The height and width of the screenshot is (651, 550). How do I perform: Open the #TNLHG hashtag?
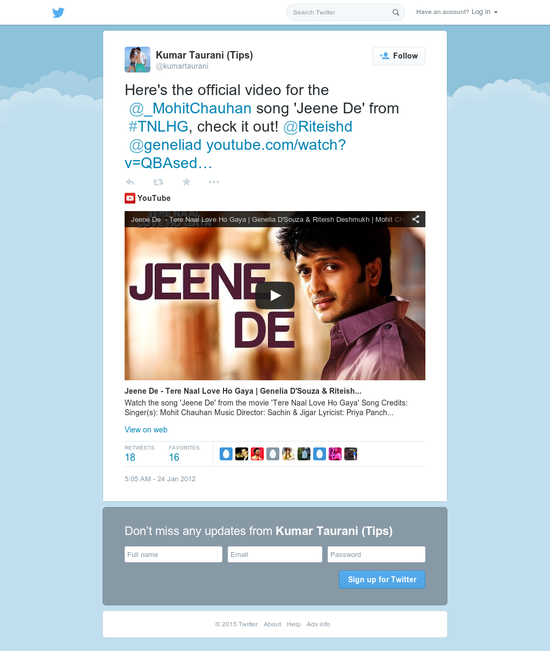coord(158,127)
